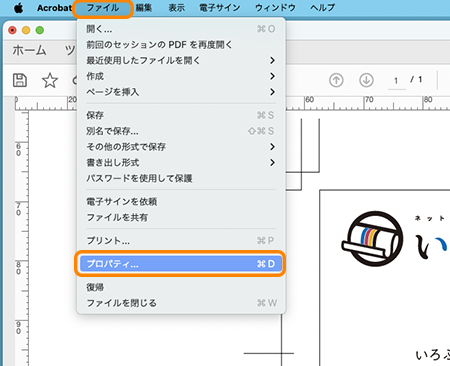Select 電子サインを依頼

[181, 202]
